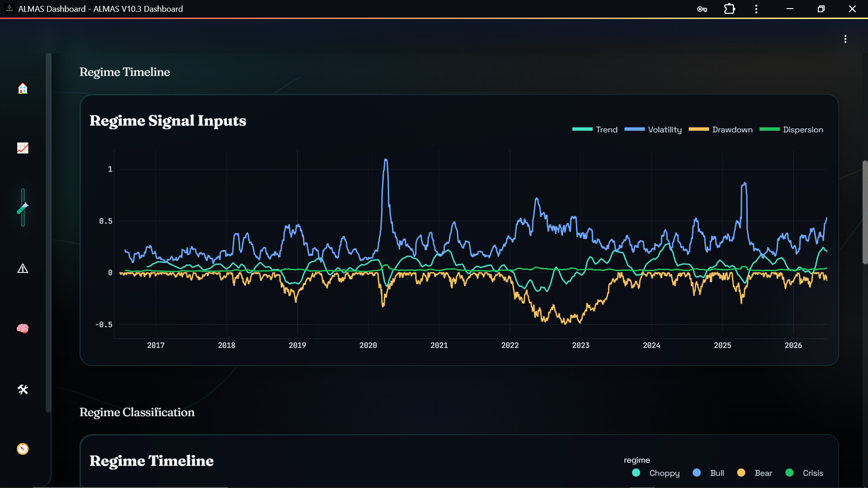Click the 0.5 y-axis label

point(106,221)
